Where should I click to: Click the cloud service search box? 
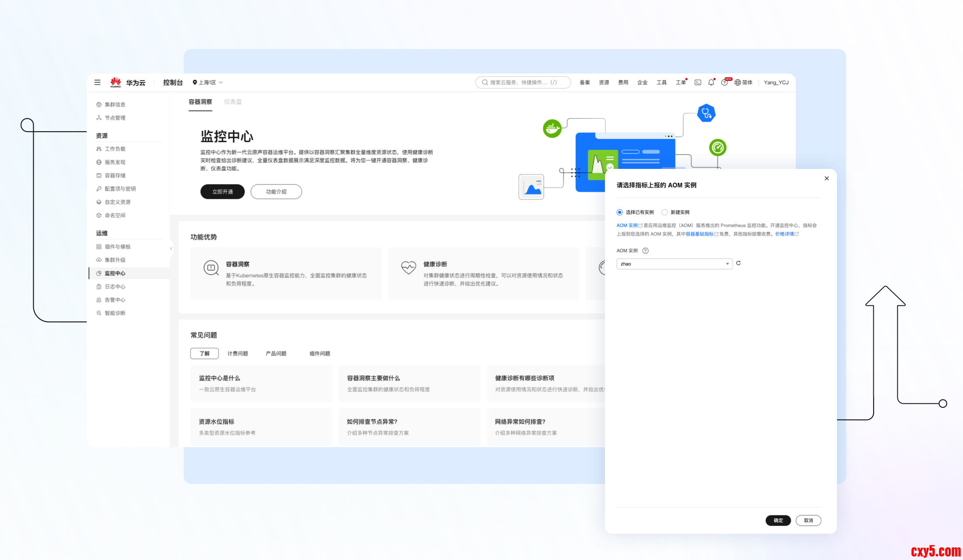point(523,82)
